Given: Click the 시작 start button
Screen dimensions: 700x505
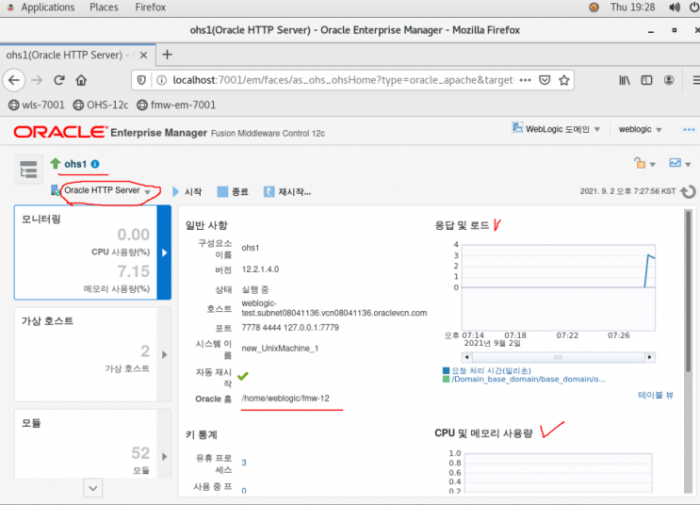Looking at the screenshot, I should coord(187,192).
